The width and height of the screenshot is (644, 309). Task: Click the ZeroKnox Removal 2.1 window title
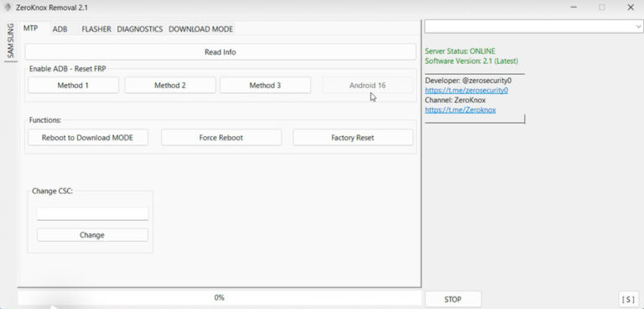pos(52,8)
